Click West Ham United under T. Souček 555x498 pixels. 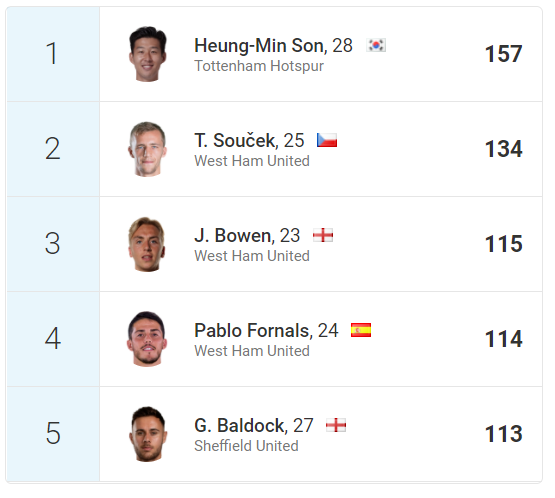click(252, 161)
